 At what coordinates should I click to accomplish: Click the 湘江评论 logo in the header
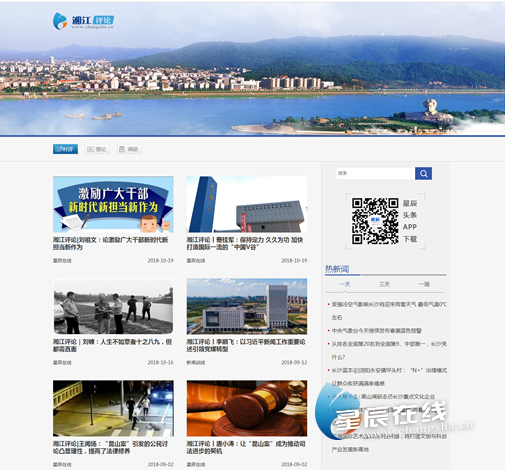[x=83, y=21]
